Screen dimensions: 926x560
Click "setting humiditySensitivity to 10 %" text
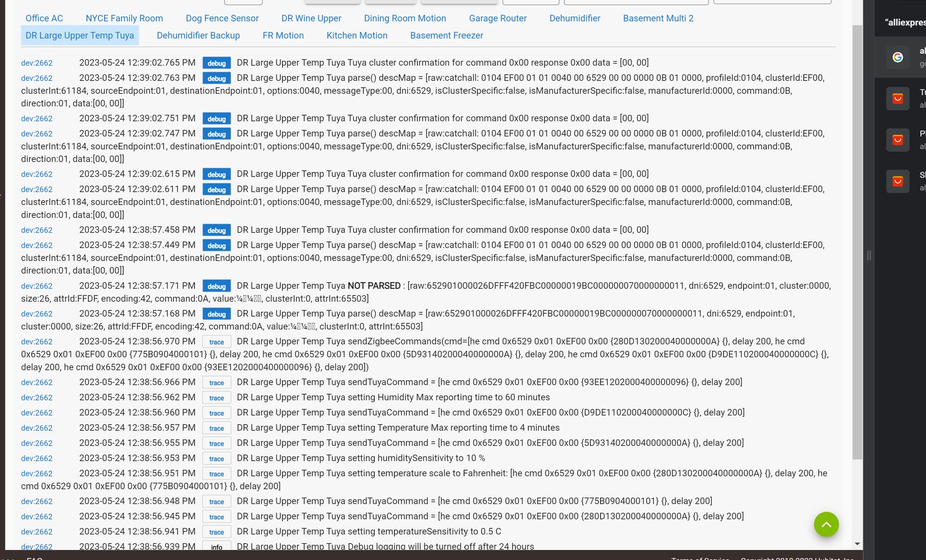coord(416,458)
